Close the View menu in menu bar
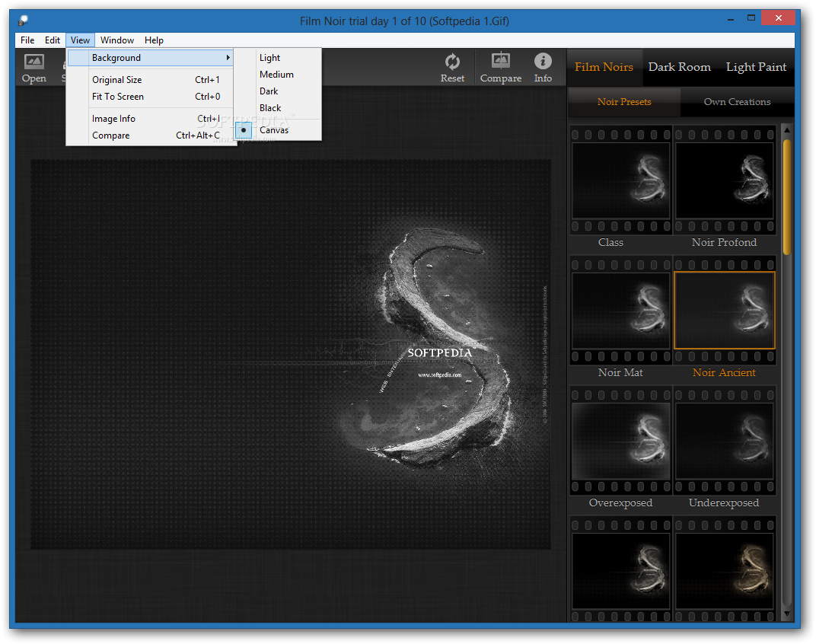The image size is (816, 644). click(80, 40)
